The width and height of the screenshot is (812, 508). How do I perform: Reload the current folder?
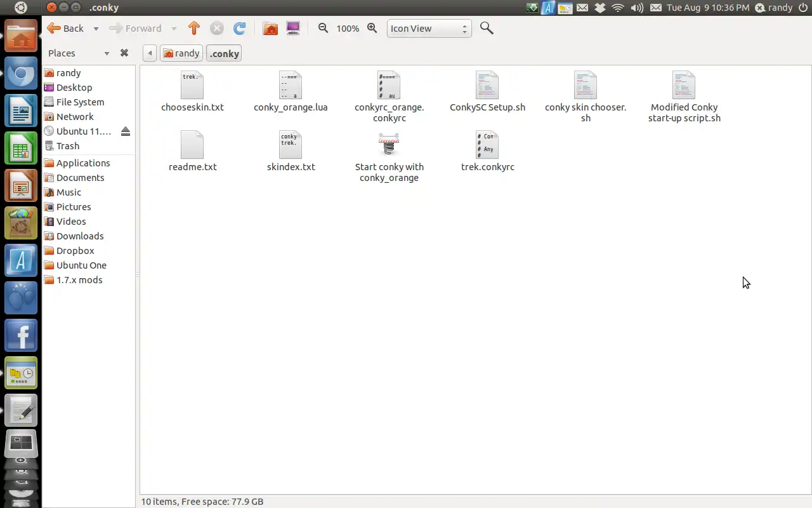pyautogui.click(x=239, y=28)
